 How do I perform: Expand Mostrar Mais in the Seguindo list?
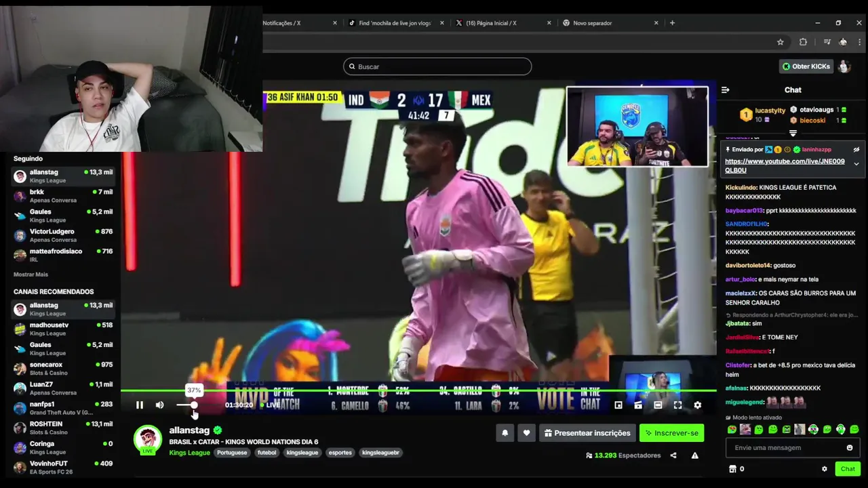point(31,274)
